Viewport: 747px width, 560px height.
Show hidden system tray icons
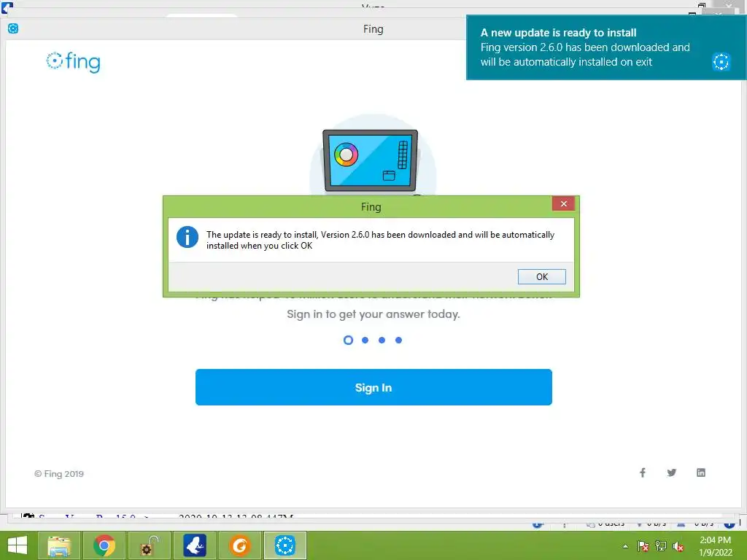coord(625,546)
